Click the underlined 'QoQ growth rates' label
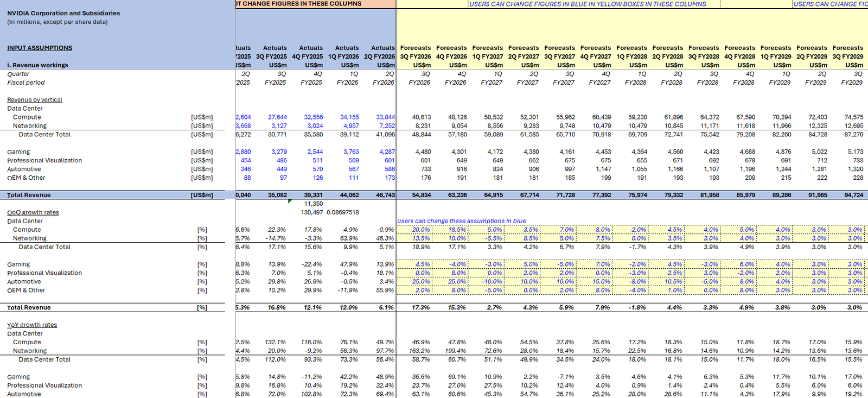Viewport: 868px width, 398px height. 33,212
